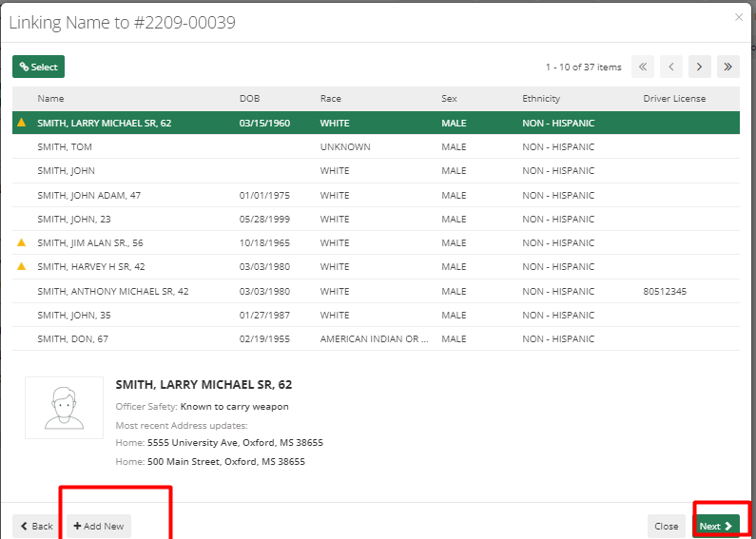Viewport: 756px width, 539px height.
Task: Go to first page of results
Action: (x=643, y=67)
